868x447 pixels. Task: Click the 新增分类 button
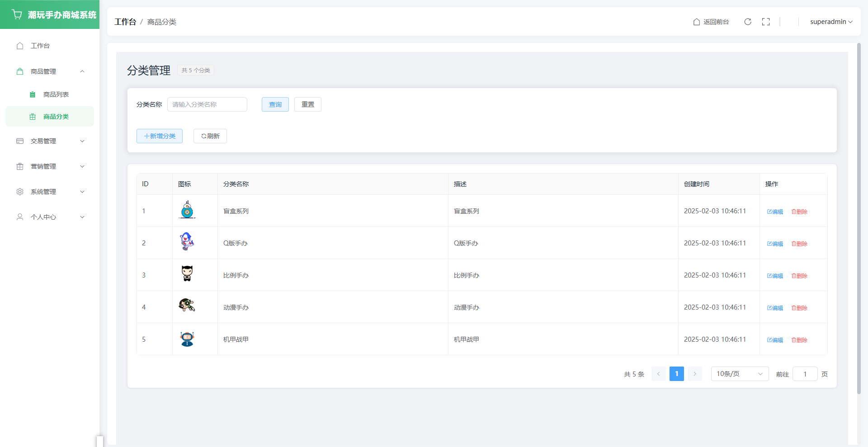point(160,136)
